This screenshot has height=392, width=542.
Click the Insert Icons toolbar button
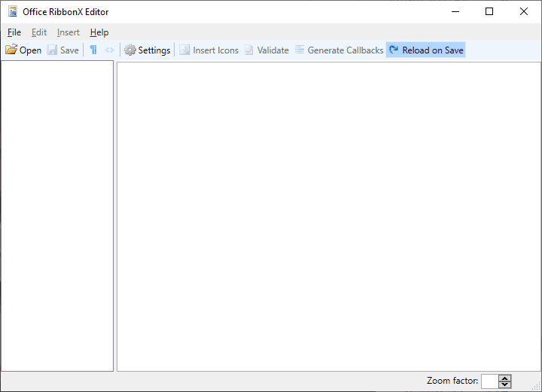tap(209, 50)
